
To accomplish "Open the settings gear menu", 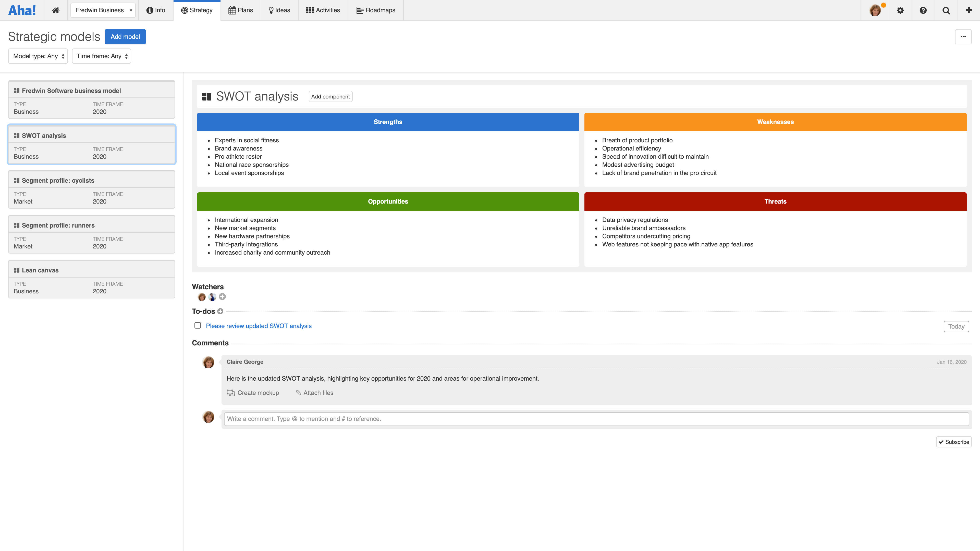I will click(x=900, y=10).
